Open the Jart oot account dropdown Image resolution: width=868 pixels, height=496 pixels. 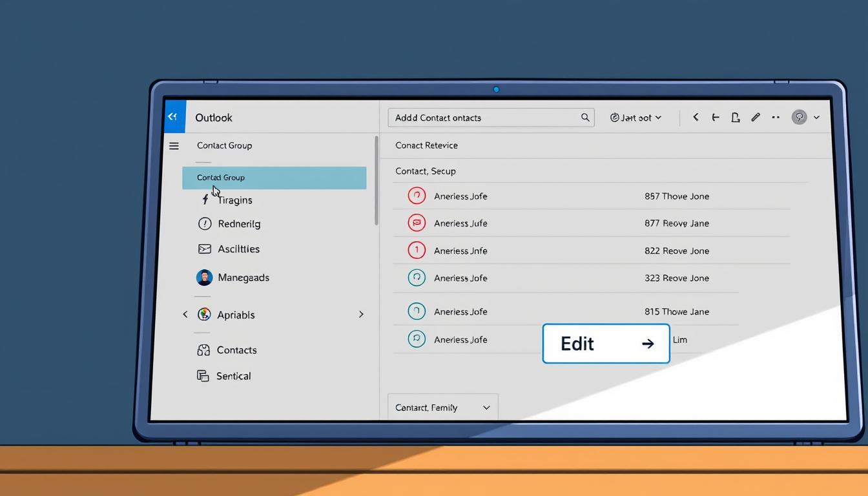click(635, 117)
